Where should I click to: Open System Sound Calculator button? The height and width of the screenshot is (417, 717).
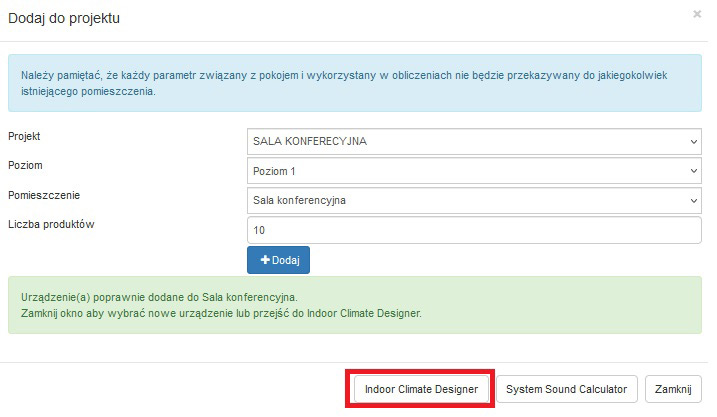coord(567,389)
